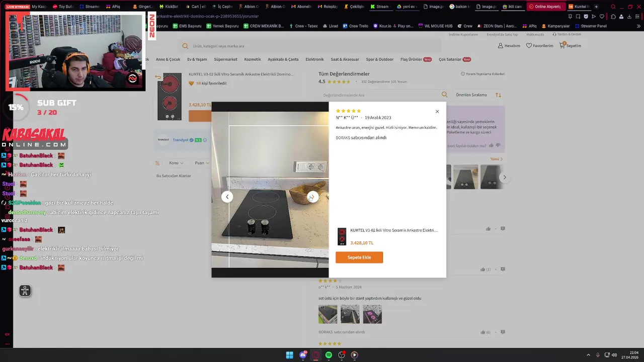The height and width of the screenshot is (362, 644).
Task: Show hidden system tray icons
Action: tap(588, 355)
